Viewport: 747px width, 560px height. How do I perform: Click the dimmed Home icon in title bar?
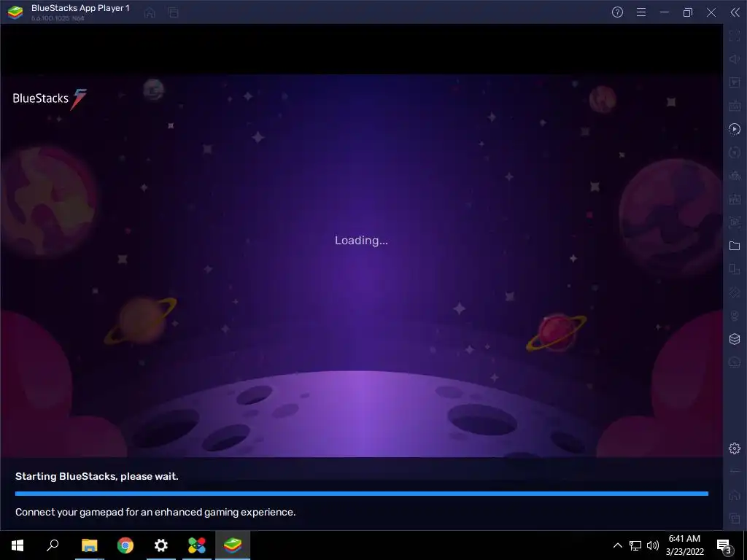tap(150, 12)
